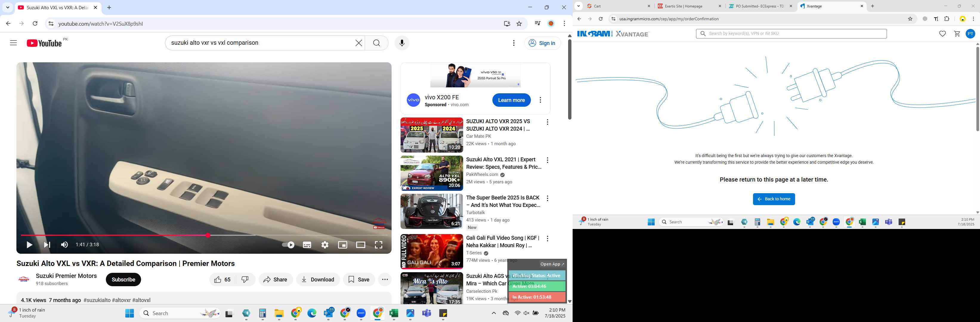Click the Ingram Micro Xvantage logo
This screenshot has height=322, width=980.
(613, 34)
